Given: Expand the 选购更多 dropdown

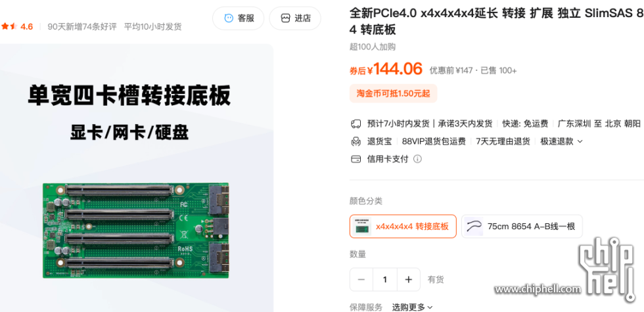Looking at the screenshot, I should 413,307.
